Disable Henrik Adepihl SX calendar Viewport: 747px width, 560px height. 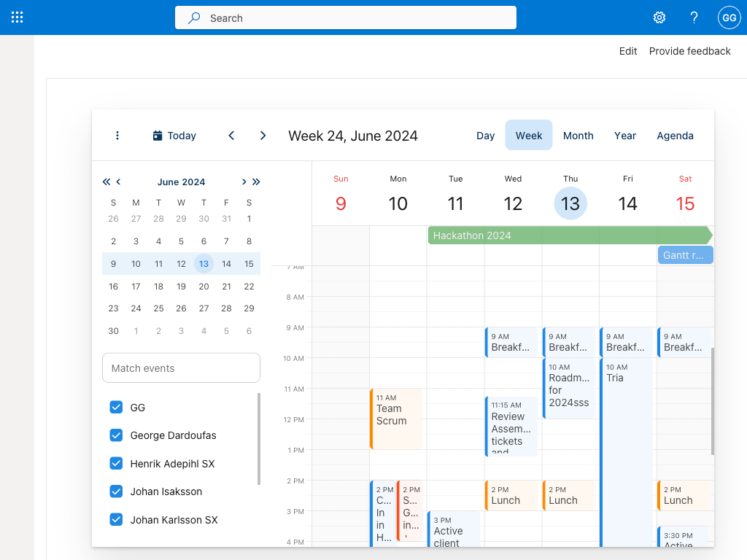[x=116, y=463]
